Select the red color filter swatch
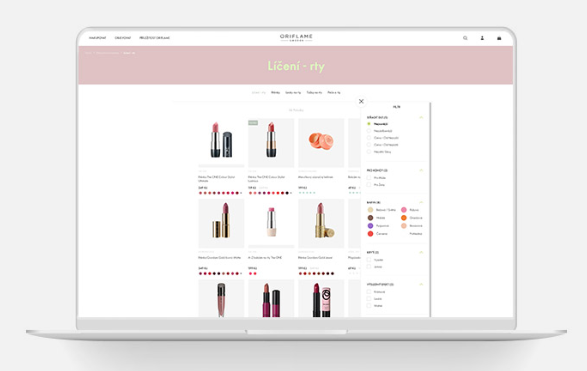 tap(370, 234)
